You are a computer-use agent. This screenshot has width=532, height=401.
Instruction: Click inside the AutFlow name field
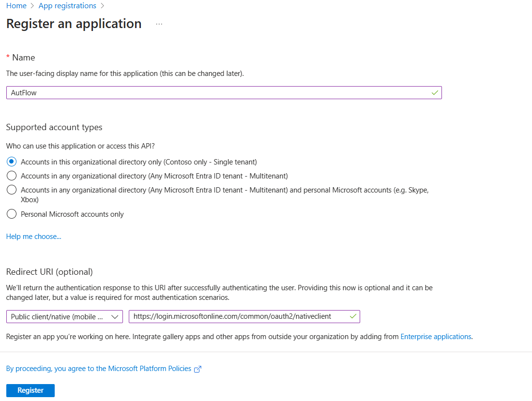(194, 92)
